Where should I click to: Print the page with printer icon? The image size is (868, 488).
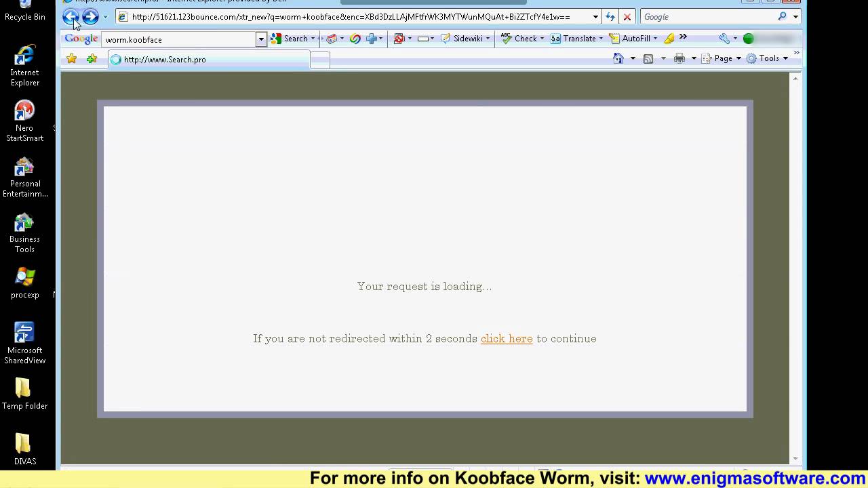(x=679, y=59)
